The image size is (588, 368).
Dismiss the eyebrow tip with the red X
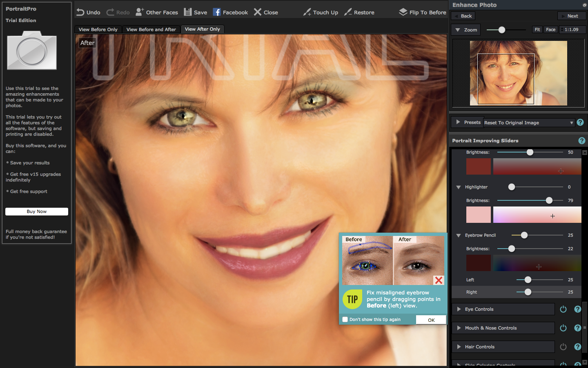click(439, 280)
